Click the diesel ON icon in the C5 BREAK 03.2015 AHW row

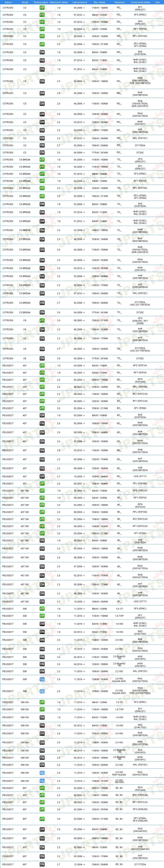point(42,268)
